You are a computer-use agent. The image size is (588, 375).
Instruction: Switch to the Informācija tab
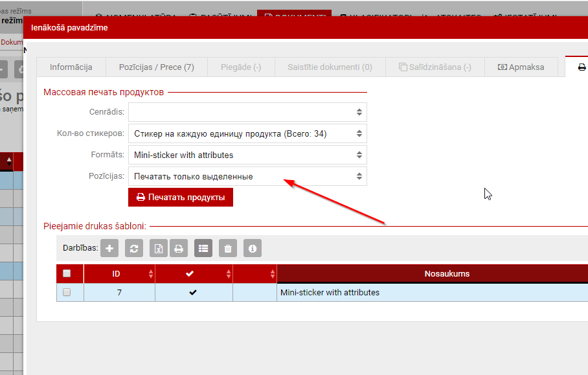[x=71, y=67]
